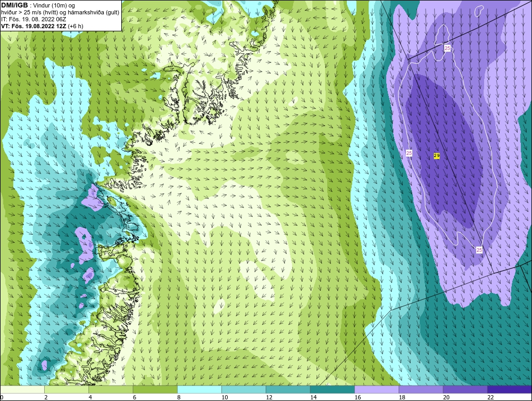Select the 16–18 m/s light purple swatch
Viewport: 532px width, 401px height.
[x=377, y=389]
